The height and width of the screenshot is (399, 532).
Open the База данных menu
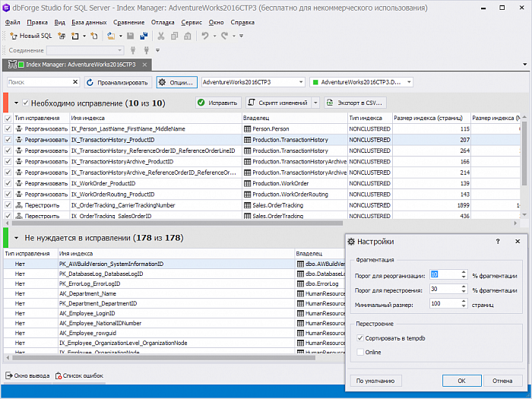(x=89, y=23)
